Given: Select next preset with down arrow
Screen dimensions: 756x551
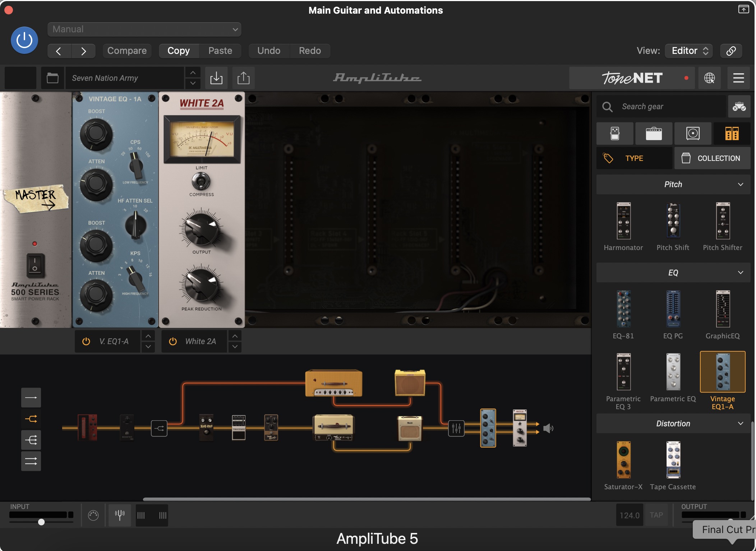Looking at the screenshot, I should point(193,83).
